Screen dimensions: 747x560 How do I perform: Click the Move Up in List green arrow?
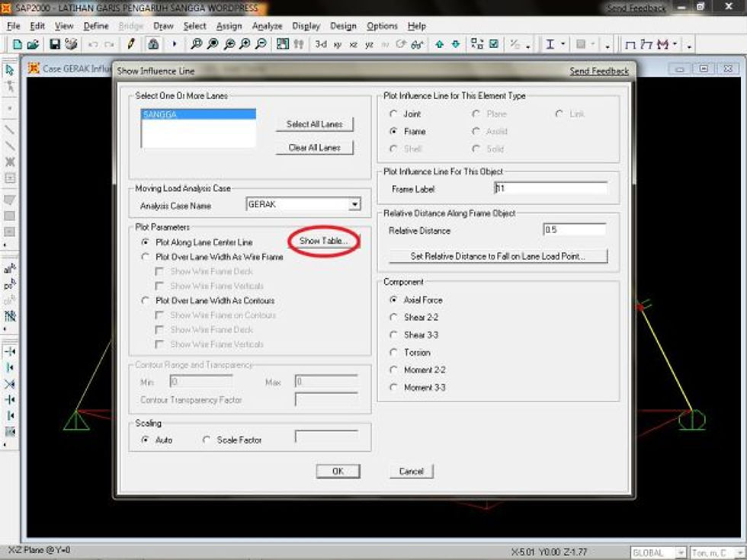tap(439, 44)
